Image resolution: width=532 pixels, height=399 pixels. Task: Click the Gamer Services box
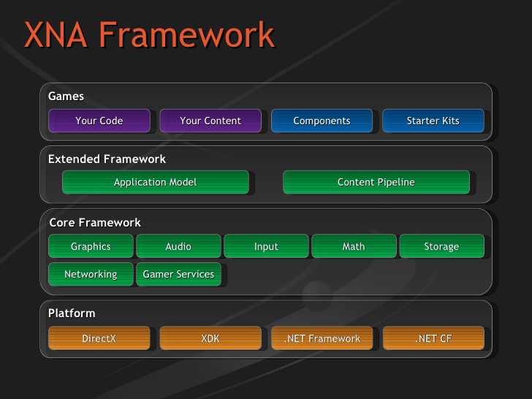(178, 274)
